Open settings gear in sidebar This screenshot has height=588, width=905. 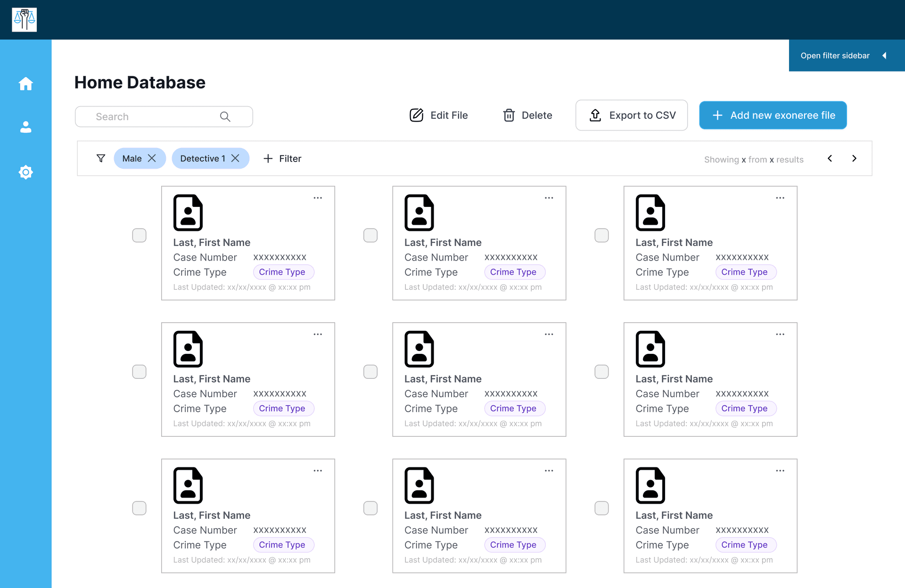25,172
